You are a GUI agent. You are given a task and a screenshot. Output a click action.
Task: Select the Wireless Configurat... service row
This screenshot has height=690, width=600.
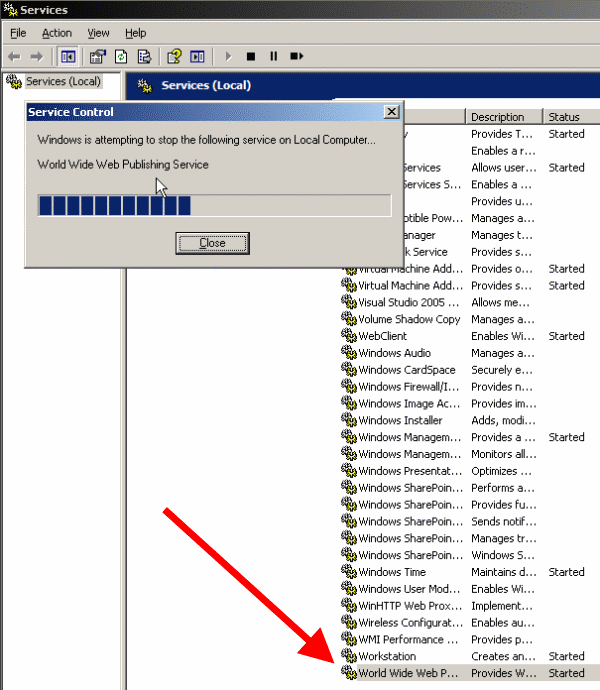pos(470,623)
